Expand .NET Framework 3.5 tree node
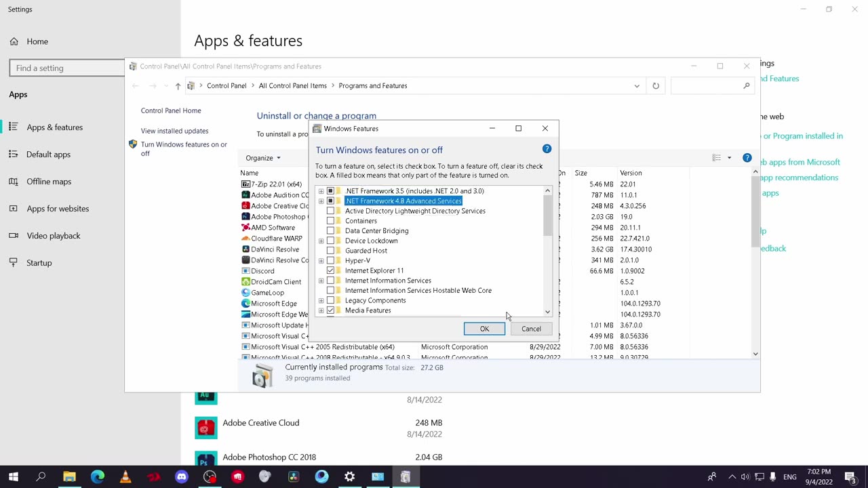This screenshot has width=868, height=488. pyautogui.click(x=321, y=191)
